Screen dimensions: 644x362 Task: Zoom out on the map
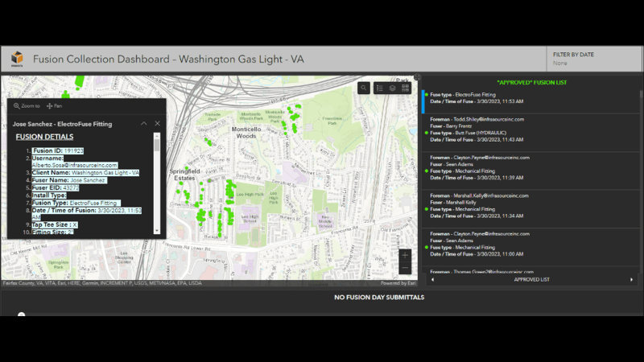[405, 267]
